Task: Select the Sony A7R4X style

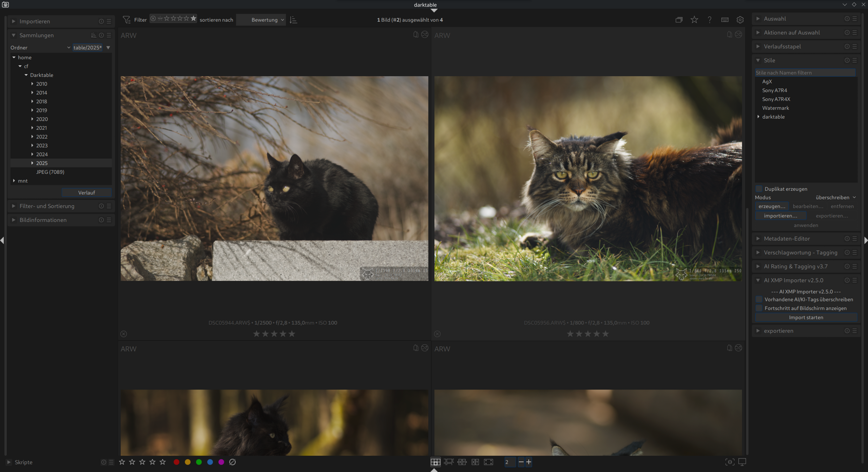Action: coord(776,99)
